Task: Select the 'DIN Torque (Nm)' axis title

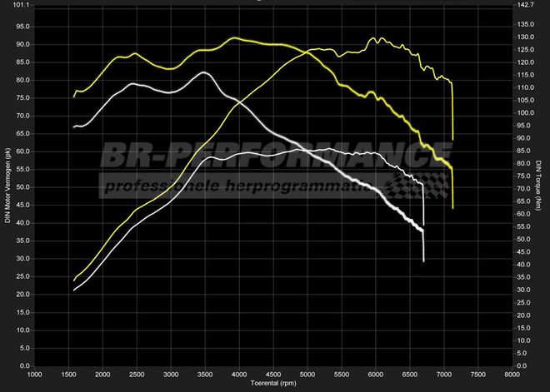Action: (538, 183)
